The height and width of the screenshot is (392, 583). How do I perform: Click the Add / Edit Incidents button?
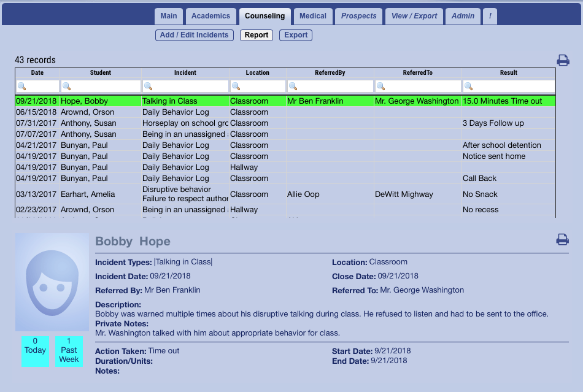(194, 35)
